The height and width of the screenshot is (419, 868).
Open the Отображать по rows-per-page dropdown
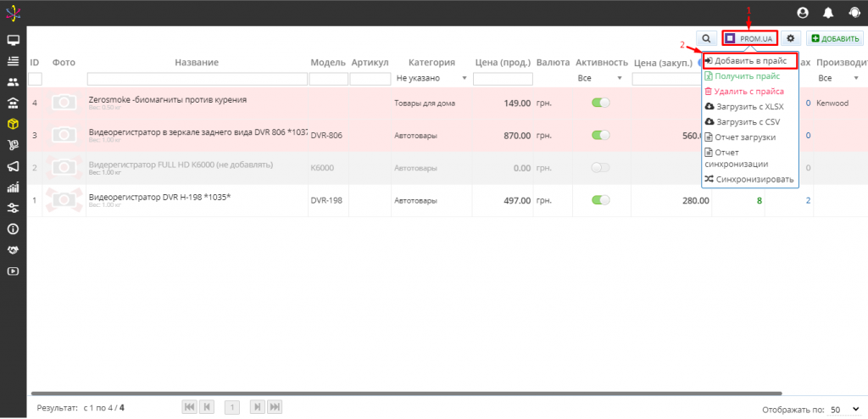coord(845,410)
